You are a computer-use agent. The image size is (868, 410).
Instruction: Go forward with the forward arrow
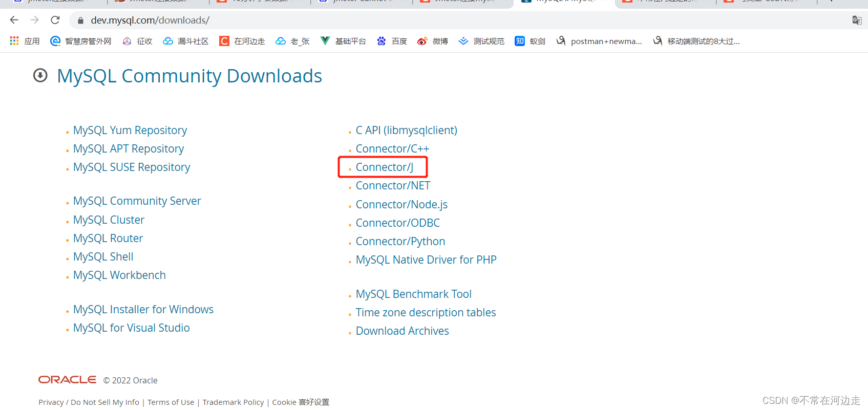(x=34, y=20)
